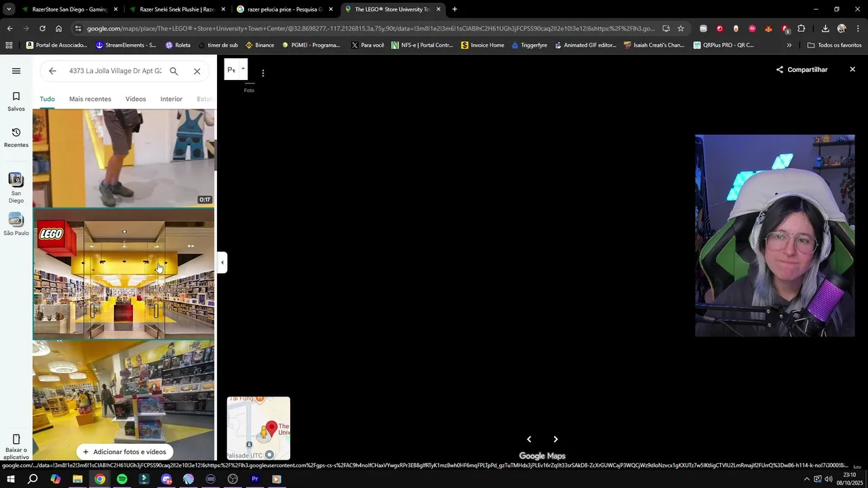Close the photo viewer with X
Viewport: 868px width, 488px height.
[852, 69]
